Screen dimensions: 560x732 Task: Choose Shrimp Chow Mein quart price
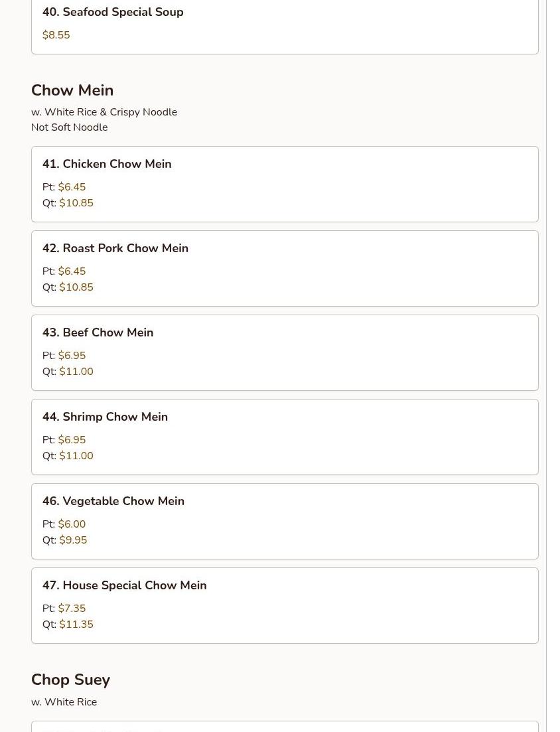76,456
